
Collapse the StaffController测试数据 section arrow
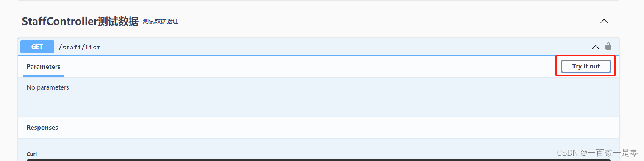604,21
